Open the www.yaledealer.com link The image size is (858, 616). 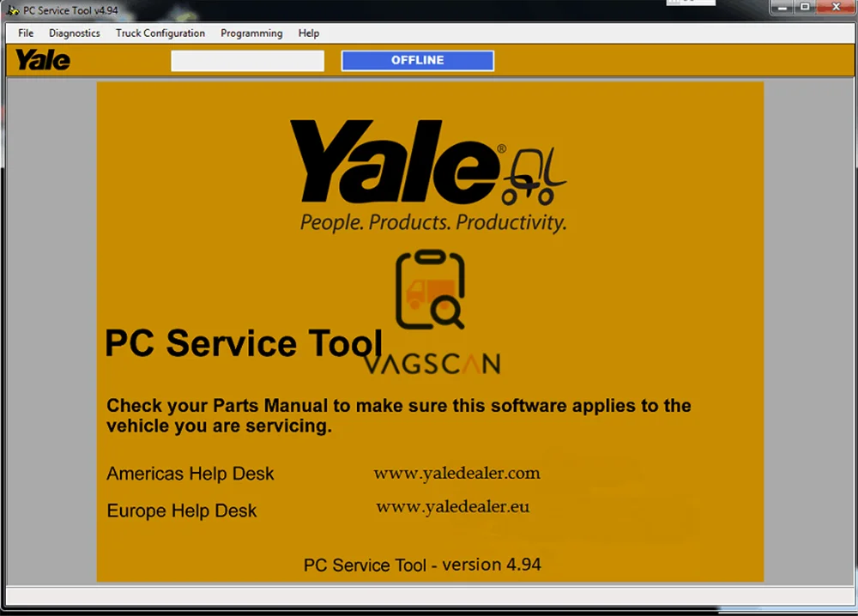(457, 474)
